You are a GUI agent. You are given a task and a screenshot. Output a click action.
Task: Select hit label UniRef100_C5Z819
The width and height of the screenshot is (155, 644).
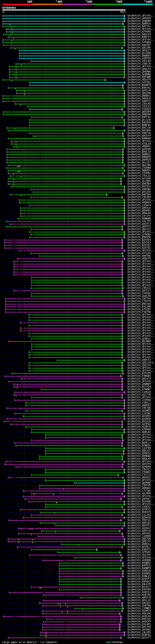(x=139, y=109)
